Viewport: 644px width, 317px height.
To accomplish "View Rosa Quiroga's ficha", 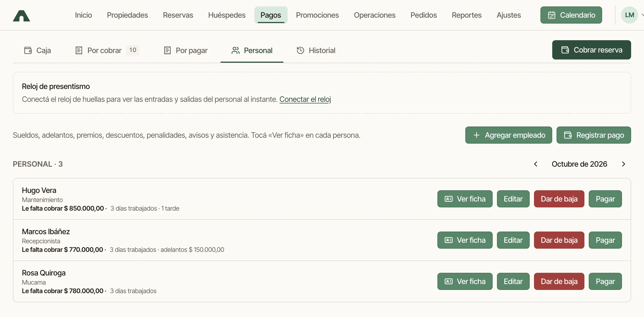I will pyautogui.click(x=465, y=281).
